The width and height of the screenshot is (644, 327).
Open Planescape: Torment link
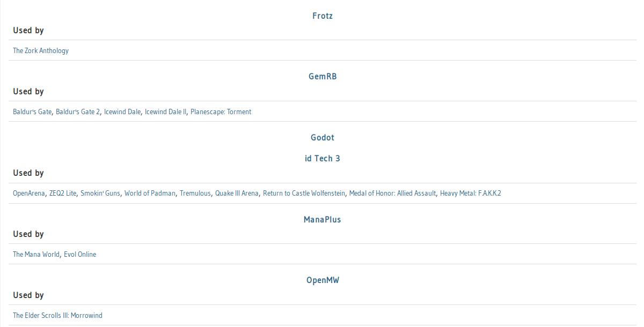[221, 112]
